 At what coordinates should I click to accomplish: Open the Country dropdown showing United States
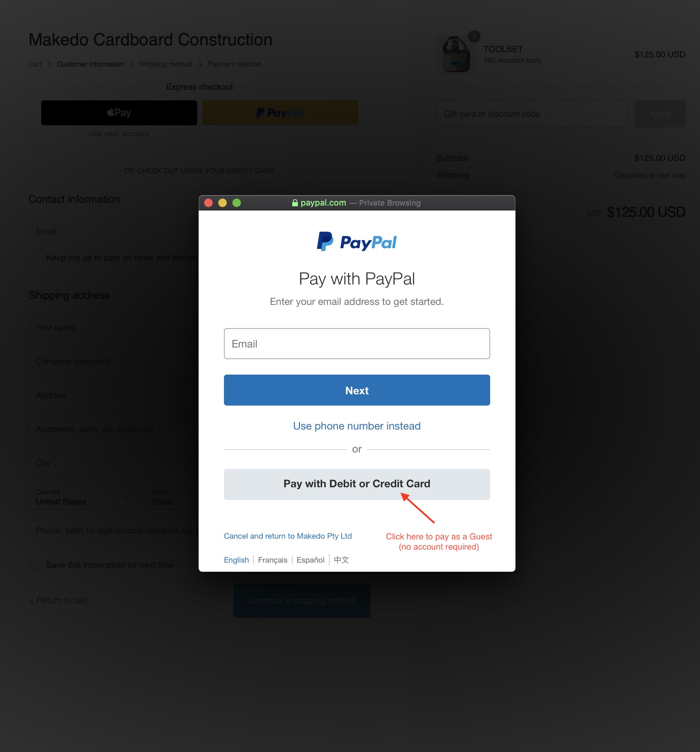(x=83, y=497)
